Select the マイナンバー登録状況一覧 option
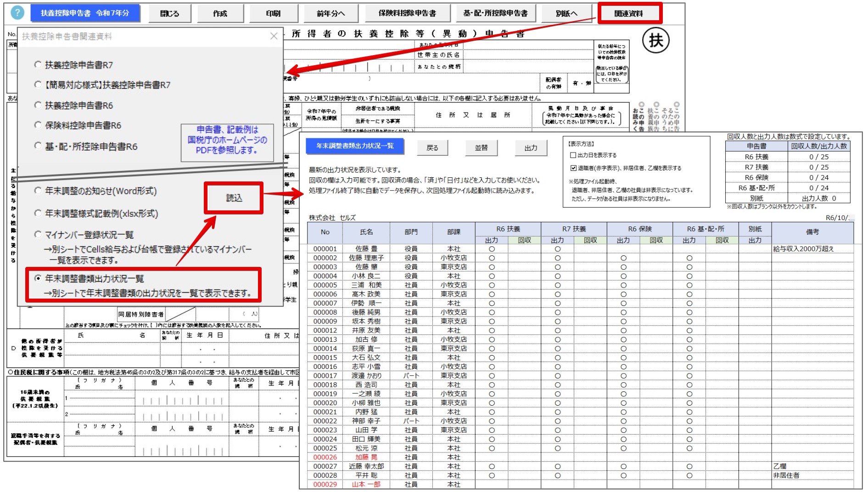The width and height of the screenshot is (868, 492). point(38,234)
